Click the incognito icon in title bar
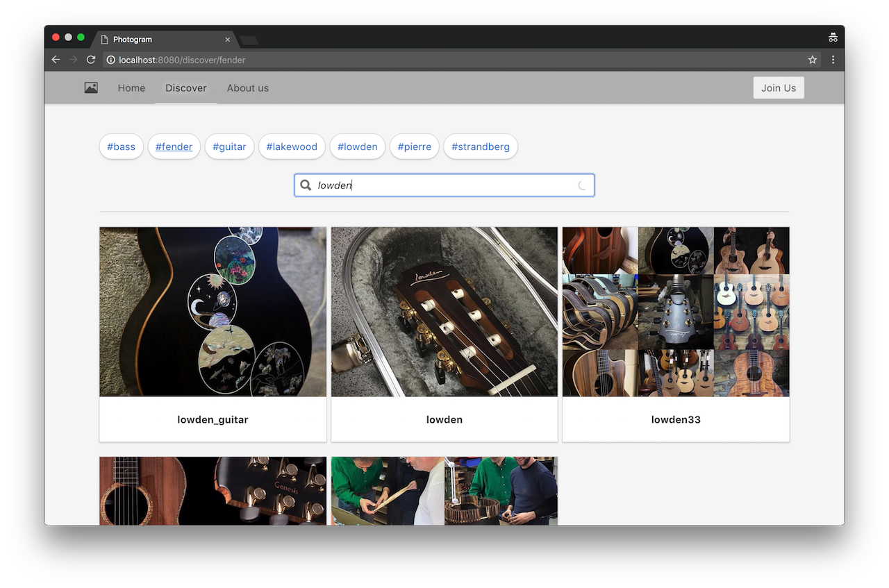Screen dimensions: 889x588 click(x=833, y=37)
